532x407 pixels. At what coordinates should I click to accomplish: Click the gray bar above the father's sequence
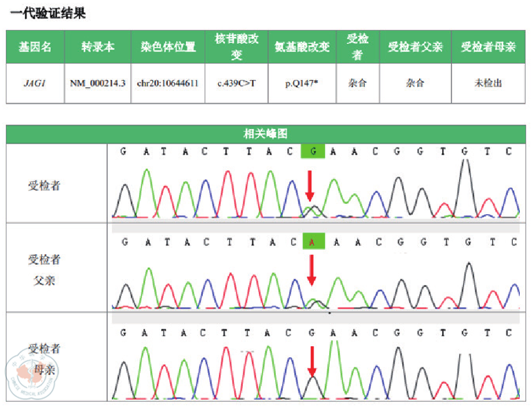318,228
